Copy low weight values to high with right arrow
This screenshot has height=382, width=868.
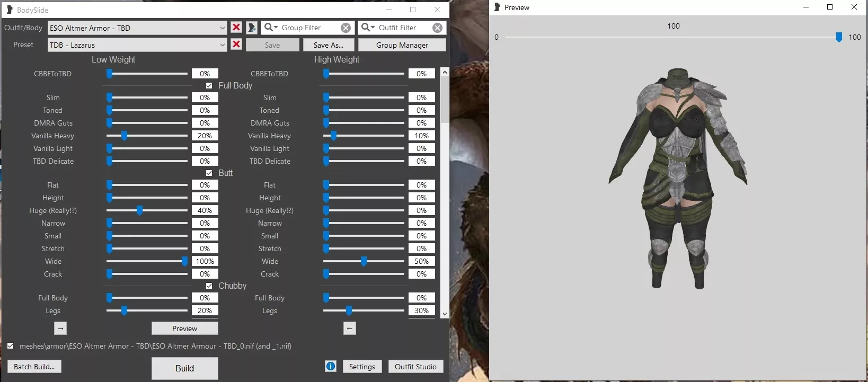point(60,328)
